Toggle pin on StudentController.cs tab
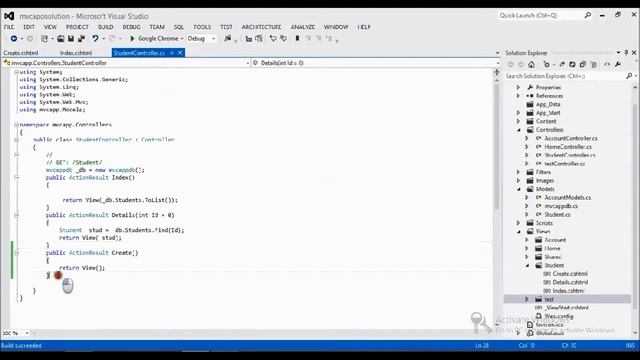 click(x=172, y=53)
